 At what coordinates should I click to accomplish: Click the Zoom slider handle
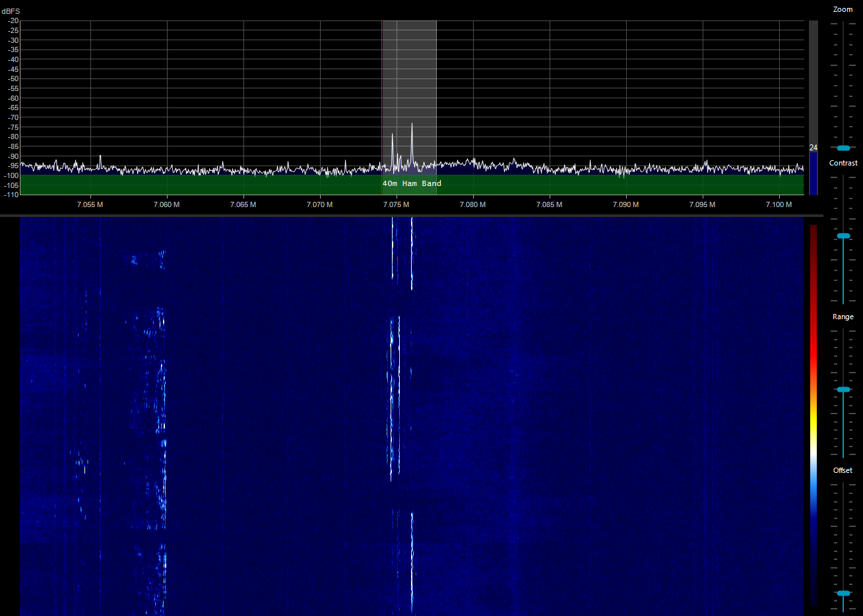pyautogui.click(x=843, y=148)
